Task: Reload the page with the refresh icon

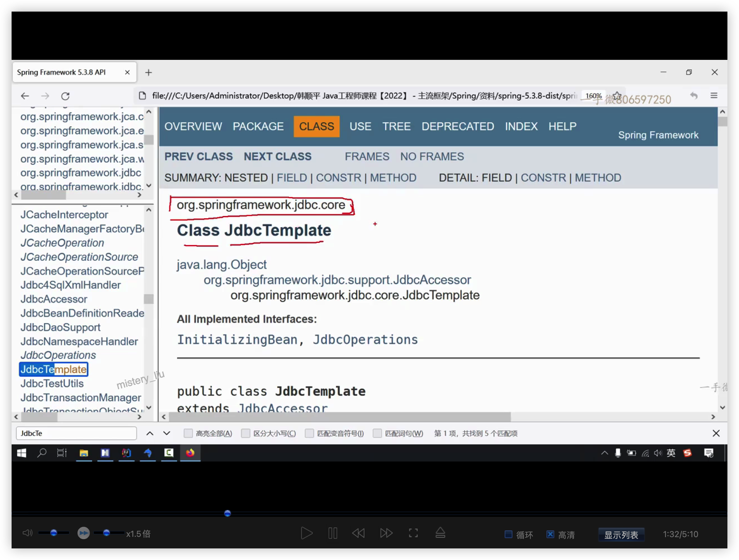Action: click(x=65, y=96)
